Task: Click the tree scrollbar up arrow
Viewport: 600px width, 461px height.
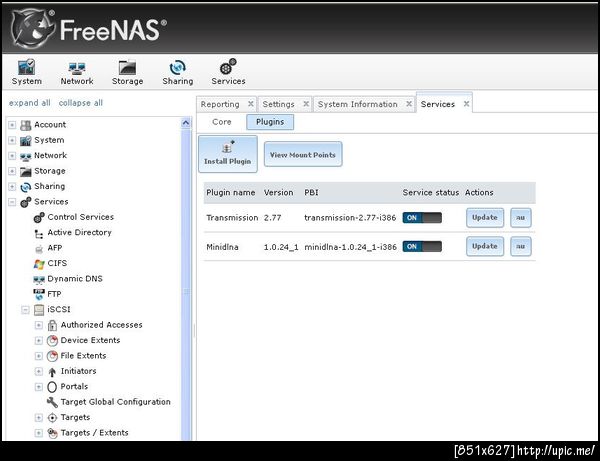Action: (x=186, y=123)
